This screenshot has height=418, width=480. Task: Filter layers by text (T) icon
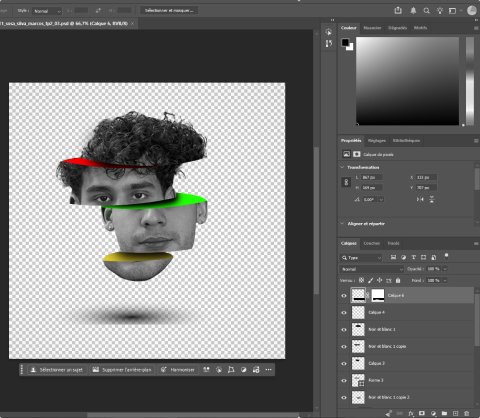(413, 257)
